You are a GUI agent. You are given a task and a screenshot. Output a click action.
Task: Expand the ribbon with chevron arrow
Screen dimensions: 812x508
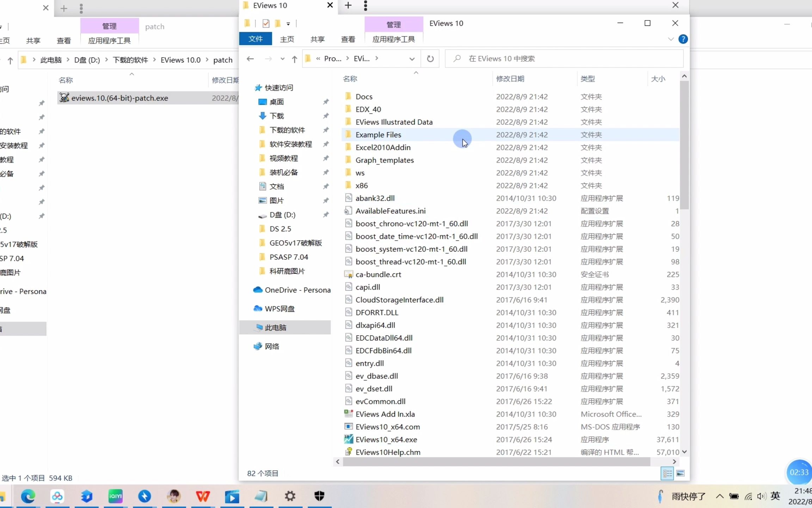click(x=671, y=39)
